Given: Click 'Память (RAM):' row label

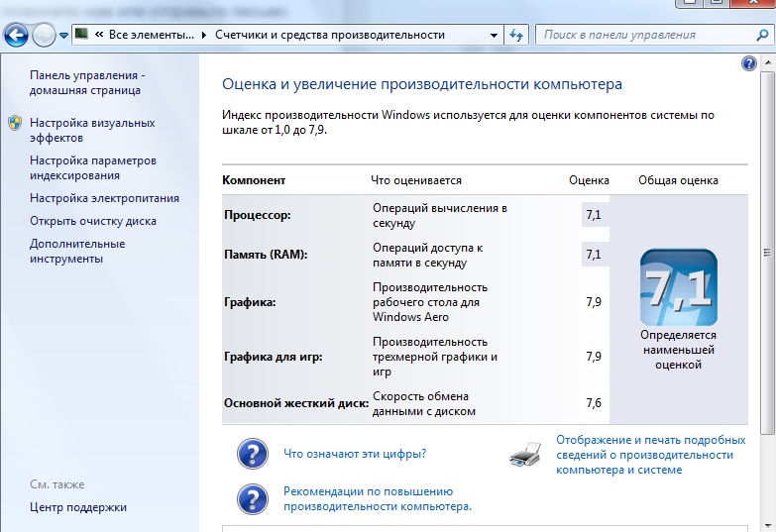Looking at the screenshot, I should point(266,255).
